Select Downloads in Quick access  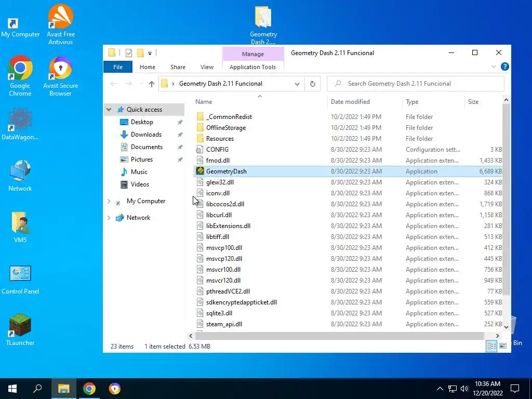tap(146, 135)
